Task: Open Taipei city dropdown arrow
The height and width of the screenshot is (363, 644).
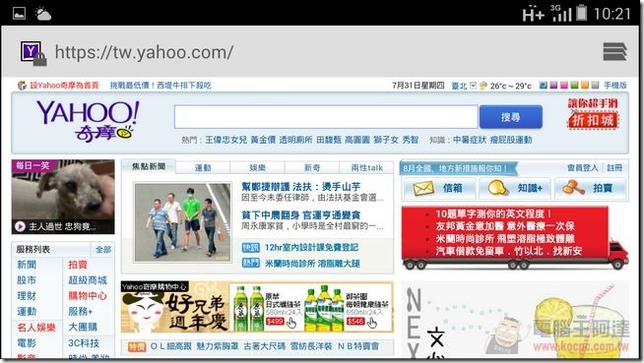Action: (473, 86)
